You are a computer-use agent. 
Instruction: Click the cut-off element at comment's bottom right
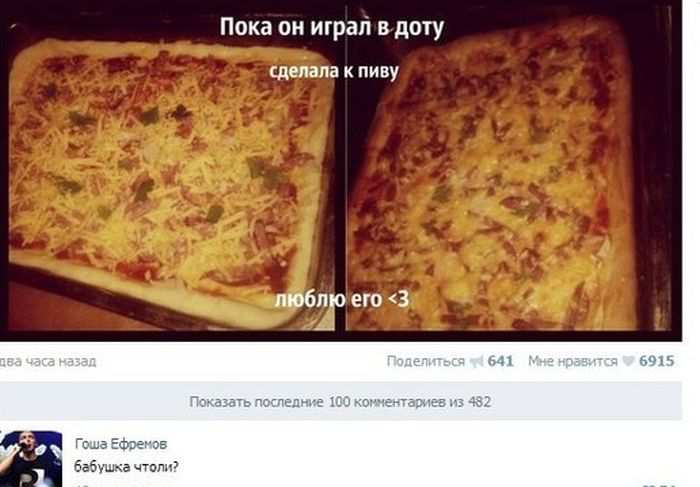coord(660,485)
